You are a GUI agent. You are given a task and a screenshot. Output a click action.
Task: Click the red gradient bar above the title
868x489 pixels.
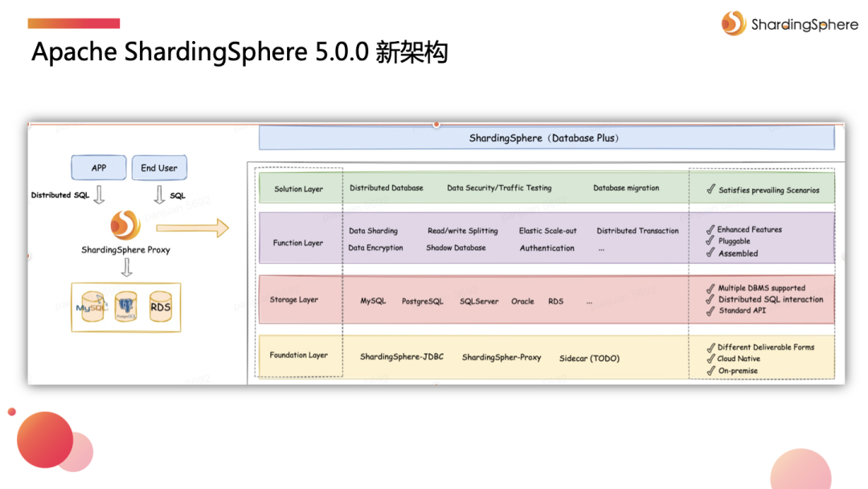[x=75, y=23]
